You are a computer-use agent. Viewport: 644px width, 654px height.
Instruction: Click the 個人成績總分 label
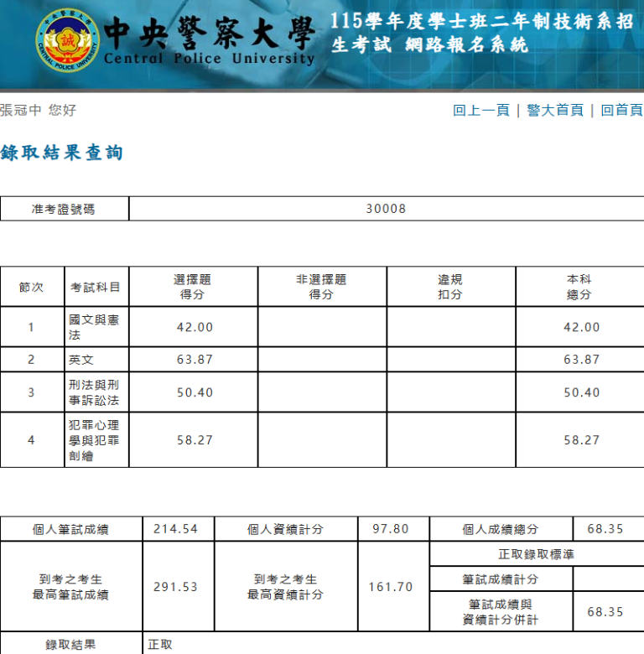[x=501, y=529]
